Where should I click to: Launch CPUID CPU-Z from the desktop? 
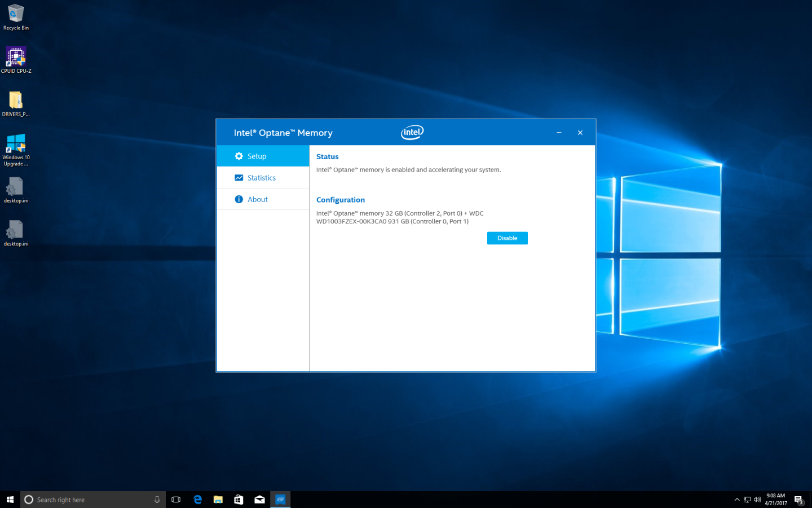(x=15, y=56)
